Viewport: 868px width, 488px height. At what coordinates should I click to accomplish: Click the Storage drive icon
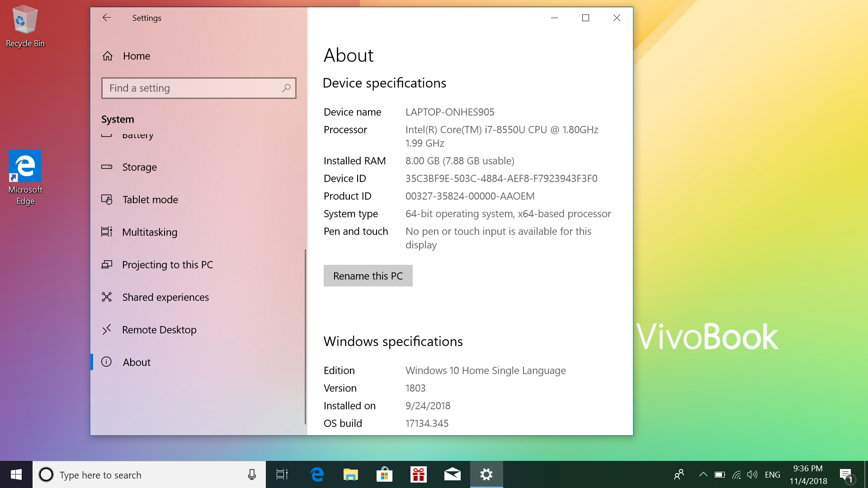[x=107, y=167]
